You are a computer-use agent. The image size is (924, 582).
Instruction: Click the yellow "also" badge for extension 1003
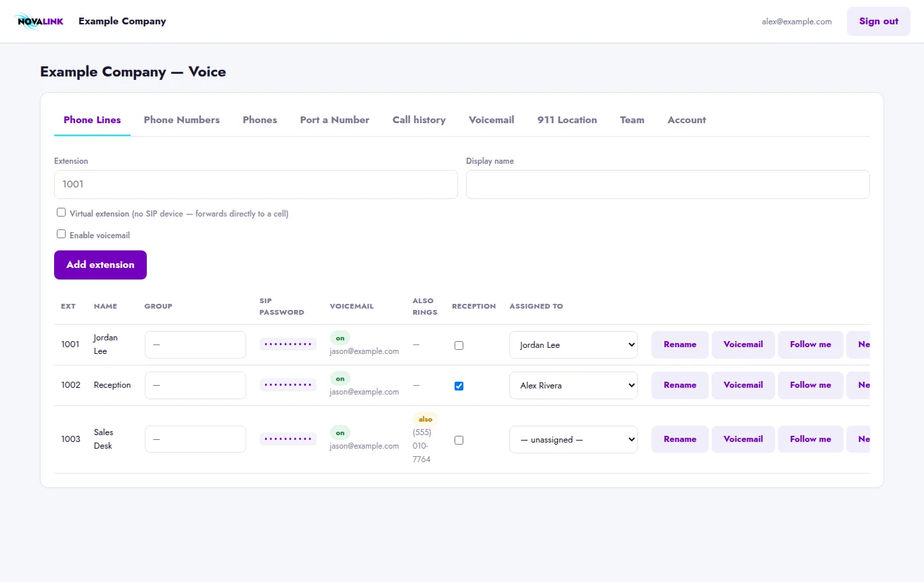coord(425,419)
